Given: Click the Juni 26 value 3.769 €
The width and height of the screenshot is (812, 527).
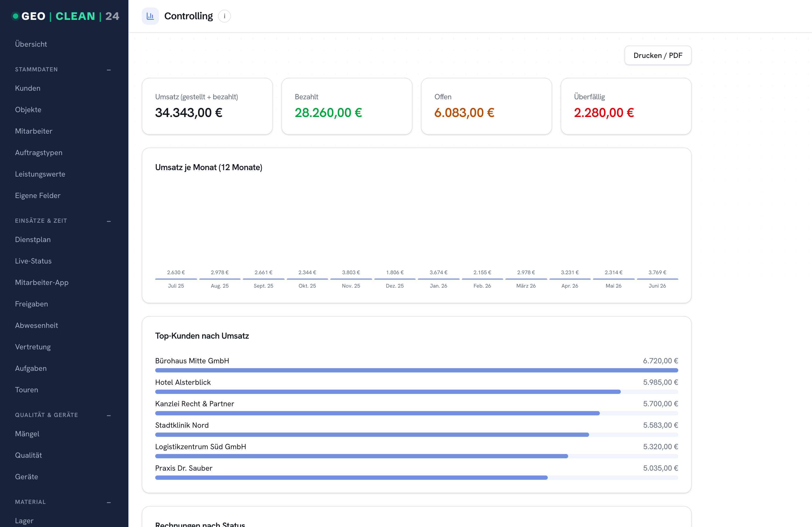Looking at the screenshot, I should tap(657, 272).
